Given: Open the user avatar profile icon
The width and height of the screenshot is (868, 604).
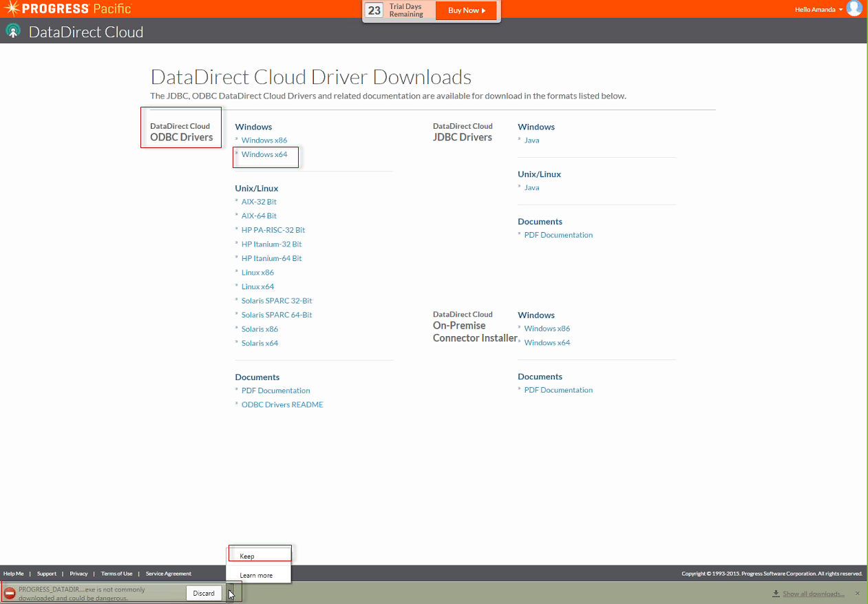Looking at the screenshot, I should click(x=854, y=9).
